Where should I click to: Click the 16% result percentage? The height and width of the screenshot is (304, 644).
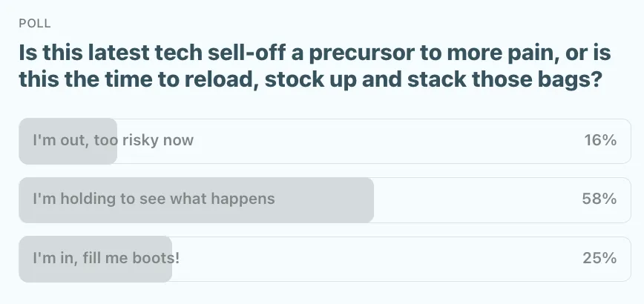(x=600, y=140)
